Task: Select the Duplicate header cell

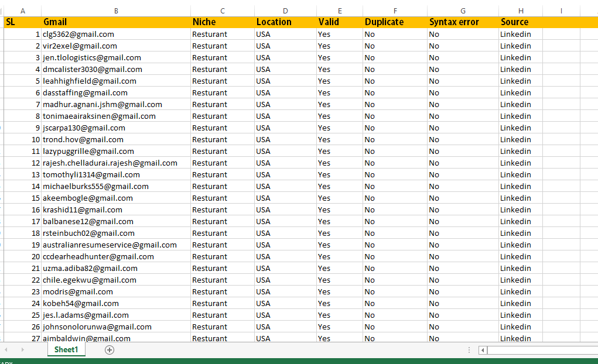Action: [x=394, y=22]
